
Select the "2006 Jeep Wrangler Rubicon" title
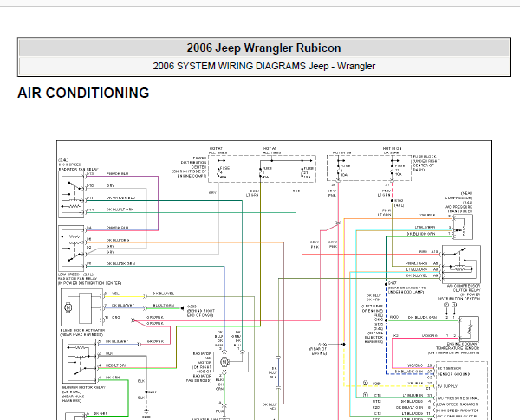coord(263,48)
